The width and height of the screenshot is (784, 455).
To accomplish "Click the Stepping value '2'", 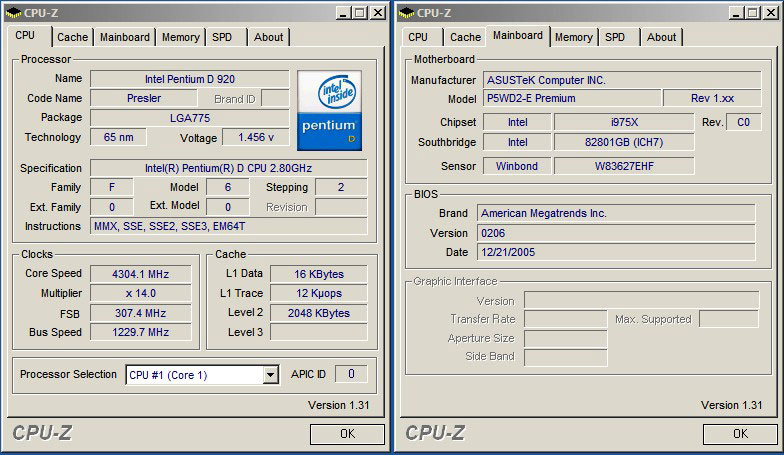I will (341, 187).
